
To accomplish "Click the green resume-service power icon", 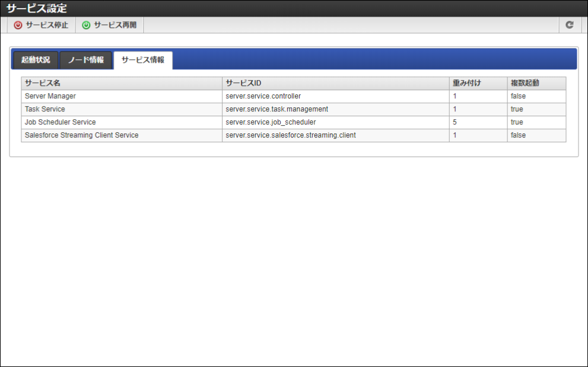I will 86,25.
